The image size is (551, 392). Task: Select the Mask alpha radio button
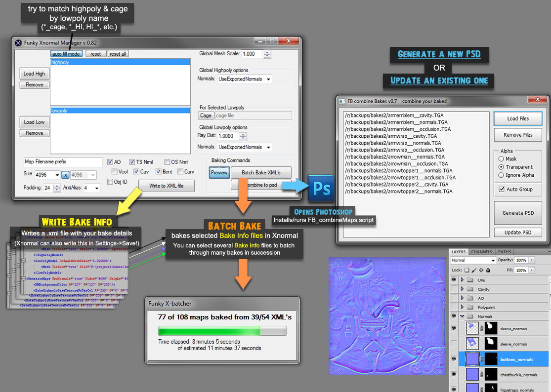tap(501, 159)
